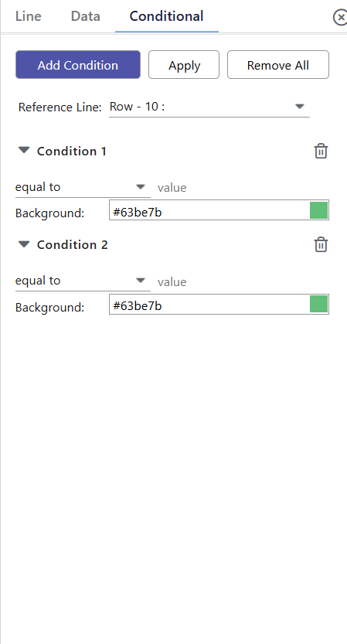Open Condition 1 'equal to' operator dropdown
Viewport: 347px width, 644px height.
click(x=83, y=187)
